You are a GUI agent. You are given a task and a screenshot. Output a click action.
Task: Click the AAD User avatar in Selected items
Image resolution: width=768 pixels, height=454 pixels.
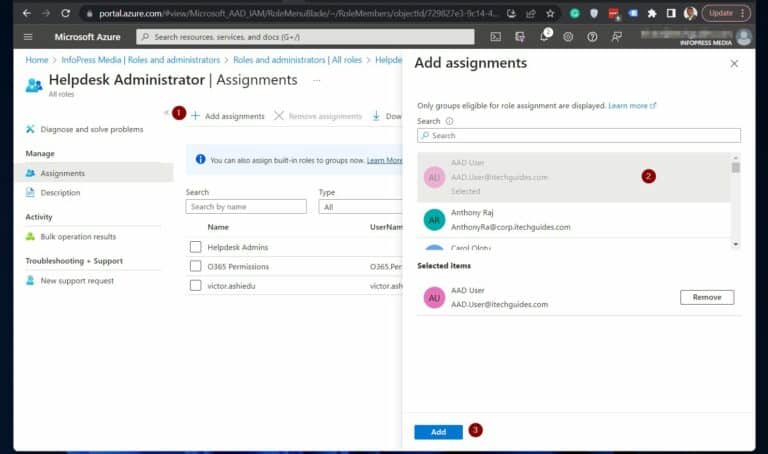(434, 297)
